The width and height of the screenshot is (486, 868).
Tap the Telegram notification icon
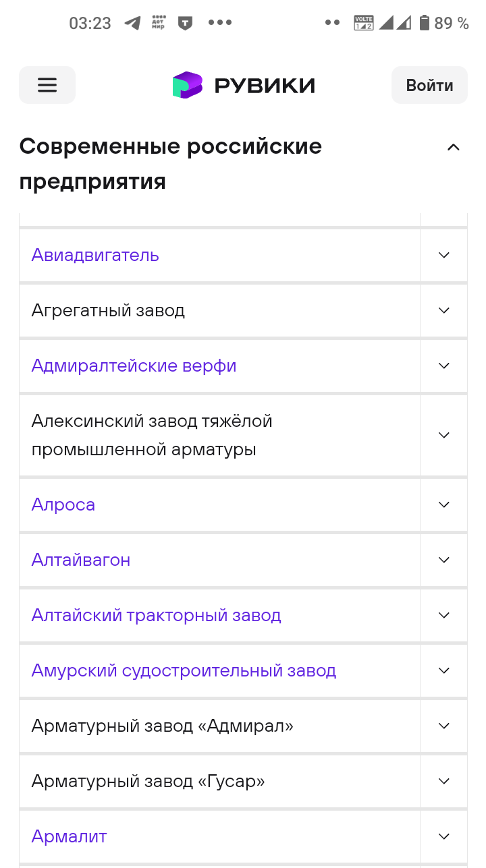click(x=132, y=23)
